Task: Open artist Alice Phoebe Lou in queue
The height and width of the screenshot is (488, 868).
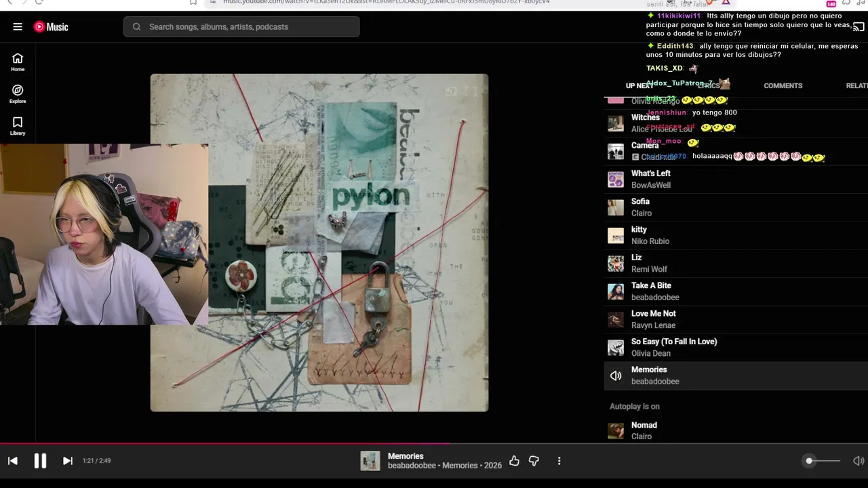Action: point(662,129)
